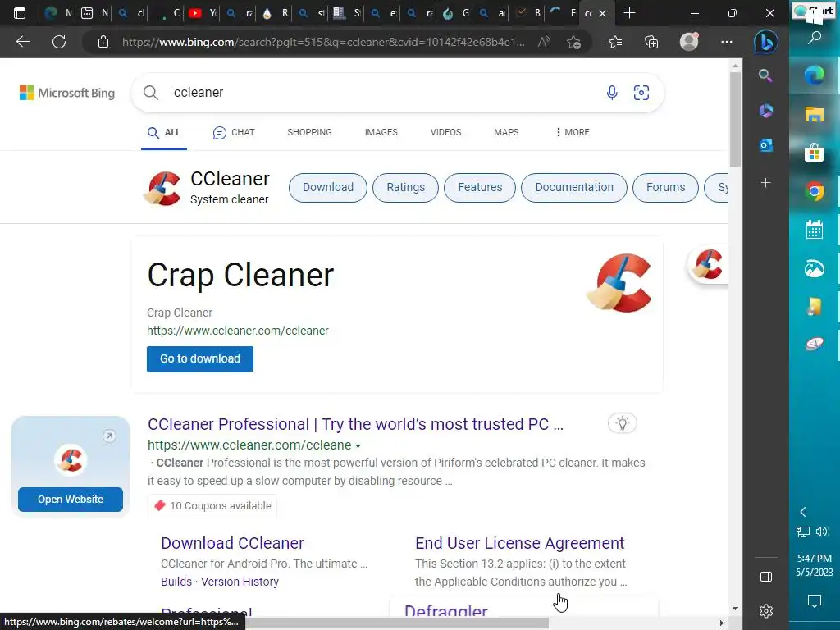Screen dimensions: 840x630
Task: Switch to the VIDEOS tab
Action: pos(445,132)
